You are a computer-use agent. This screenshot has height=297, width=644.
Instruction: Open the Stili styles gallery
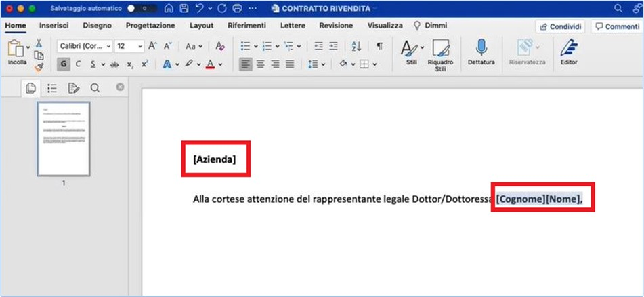click(410, 52)
